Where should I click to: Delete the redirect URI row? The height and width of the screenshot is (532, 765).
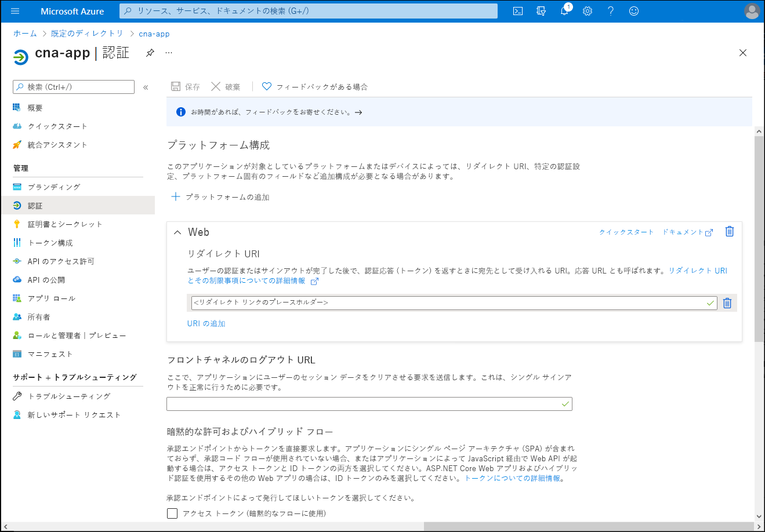click(x=727, y=303)
